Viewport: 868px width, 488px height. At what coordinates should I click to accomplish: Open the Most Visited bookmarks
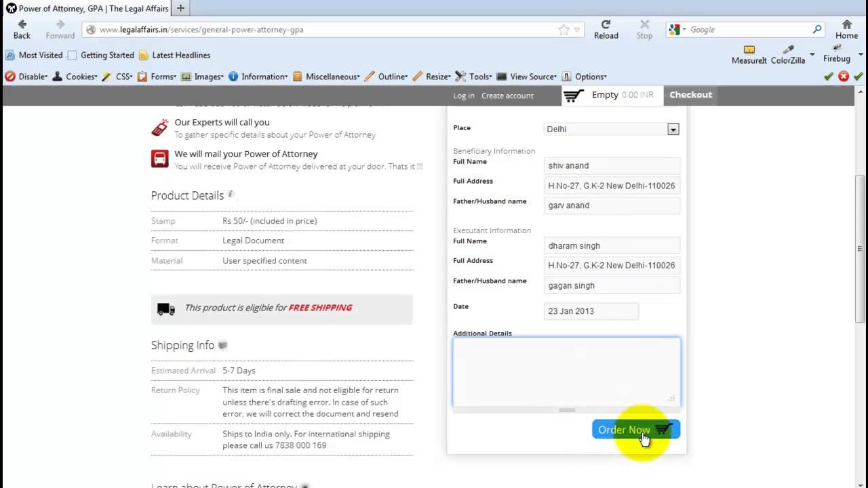click(34, 55)
